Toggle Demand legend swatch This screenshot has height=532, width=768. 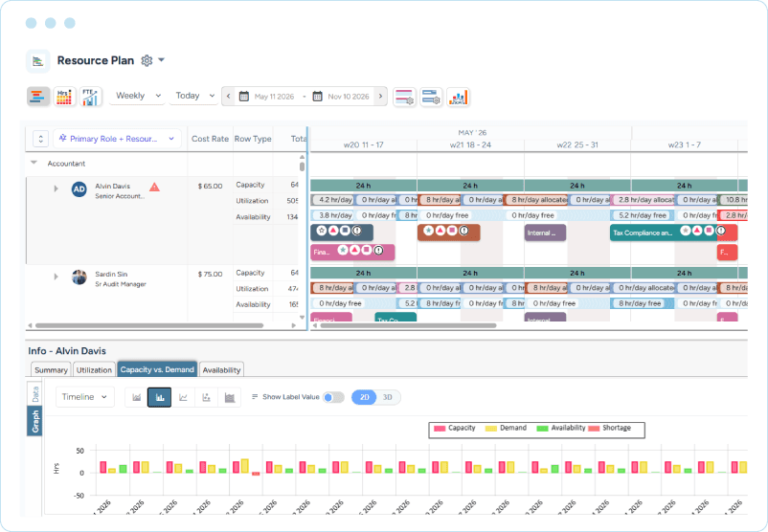pyautogui.click(x=491, y=429)
